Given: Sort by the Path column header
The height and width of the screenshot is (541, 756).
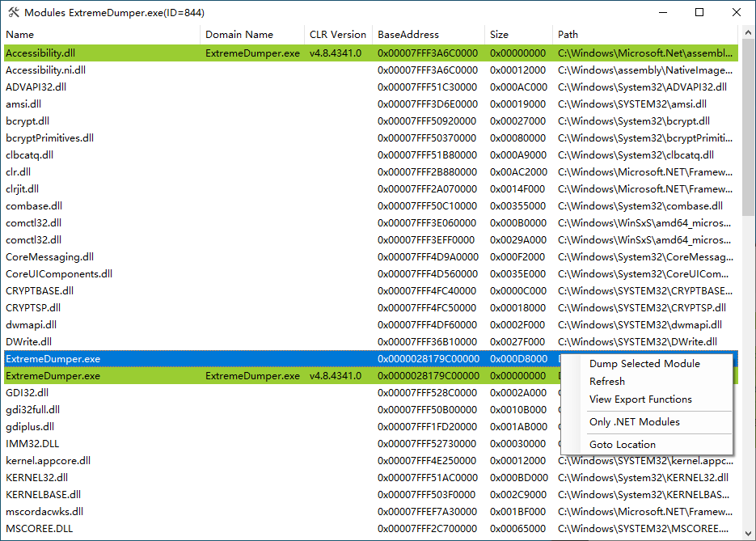Looking at the screenshot, I should [x=645, y=34].
